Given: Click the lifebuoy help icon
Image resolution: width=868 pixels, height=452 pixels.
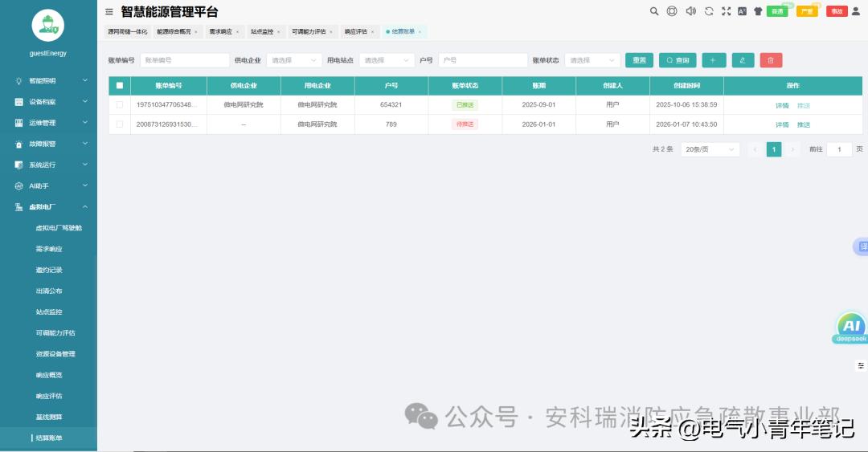Looking at the screenshot, I should 671,11.
